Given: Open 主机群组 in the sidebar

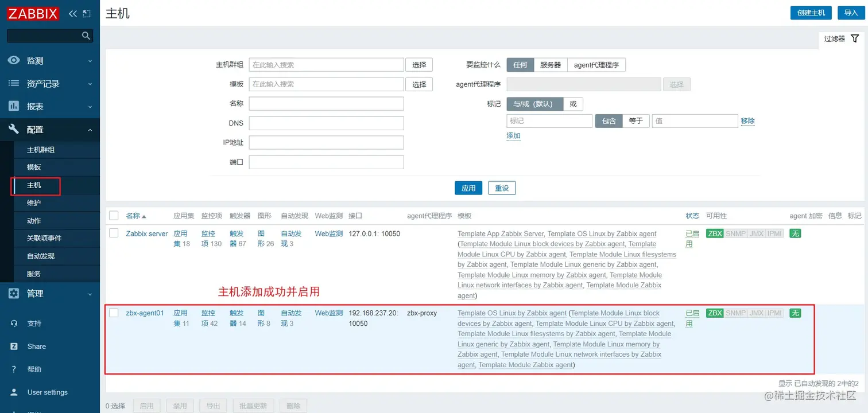Looking at the screenshot, I should 41,150.
